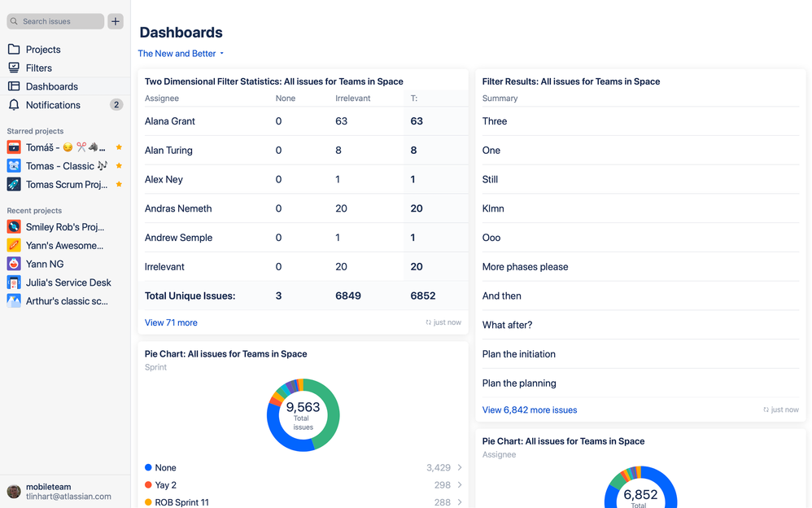
Task: Open Notifications in the sidebar
Action: click(x=65, y=105)
